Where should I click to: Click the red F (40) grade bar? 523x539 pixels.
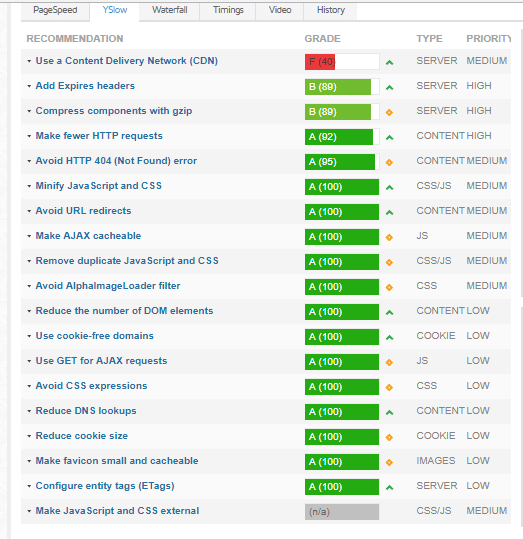[x=342, y=62]
